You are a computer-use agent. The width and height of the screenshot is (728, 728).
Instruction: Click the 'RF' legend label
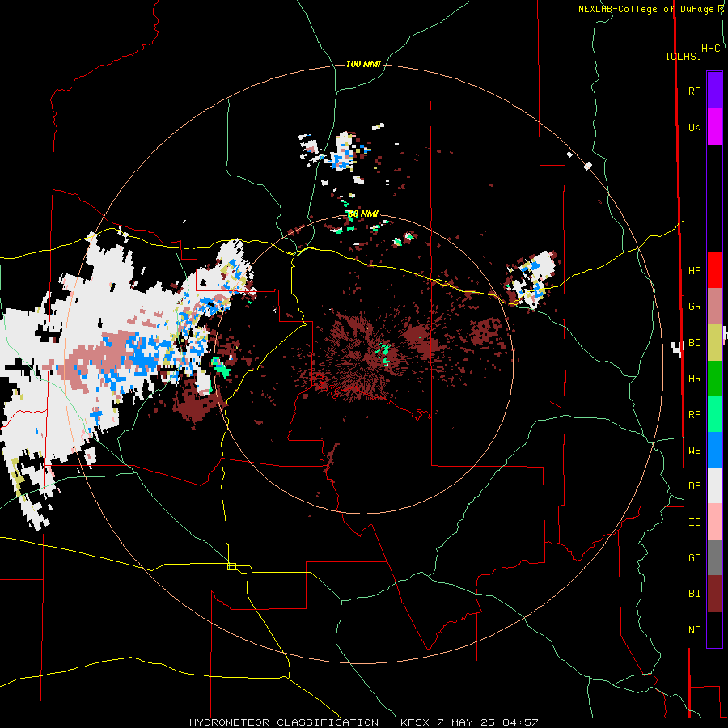pyautogui.click(x=694, y=91)
